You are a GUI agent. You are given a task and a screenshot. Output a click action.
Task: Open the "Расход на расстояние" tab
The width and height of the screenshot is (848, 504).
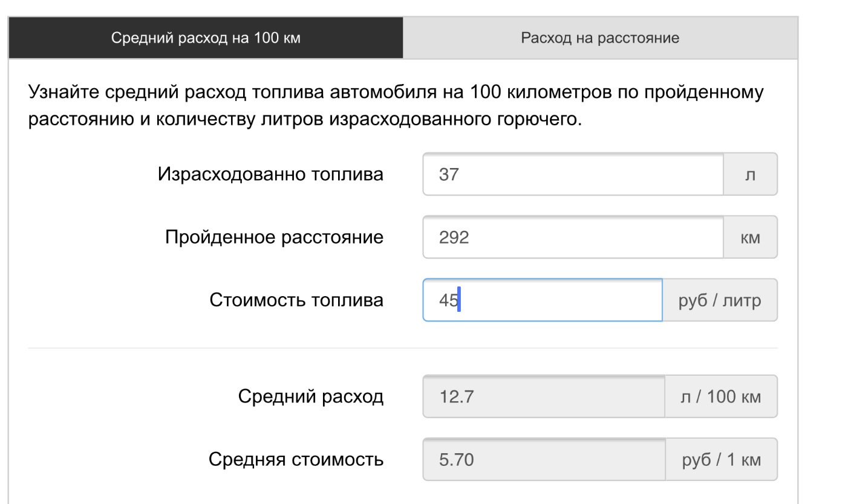click(x=600, y=38)
